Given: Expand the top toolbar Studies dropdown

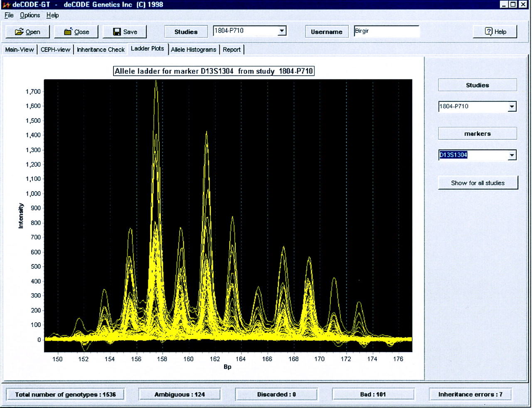Looking at the screenshot, I should (282, 31).
